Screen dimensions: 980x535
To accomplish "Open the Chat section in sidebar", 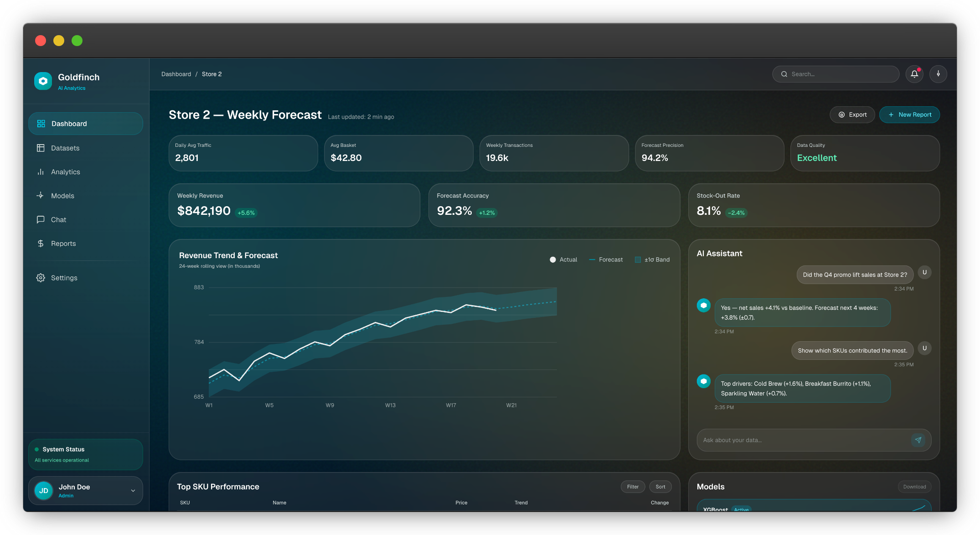I will point(58,220).
